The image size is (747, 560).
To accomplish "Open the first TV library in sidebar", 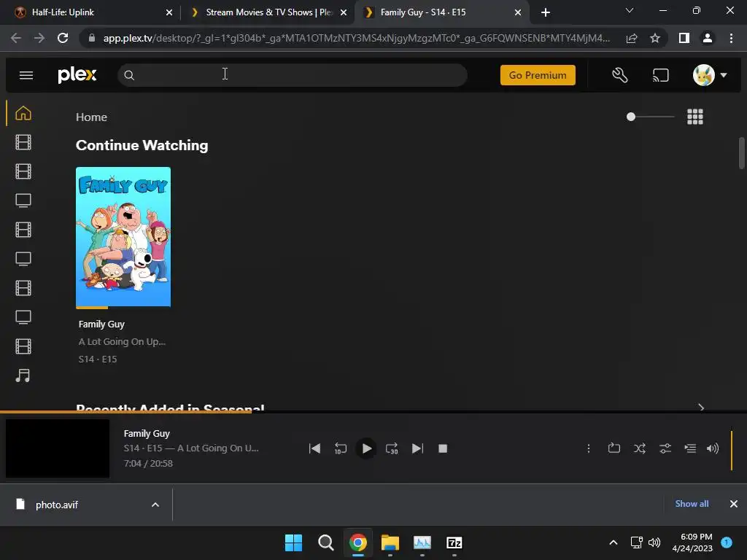I will [x=23, y=201].
